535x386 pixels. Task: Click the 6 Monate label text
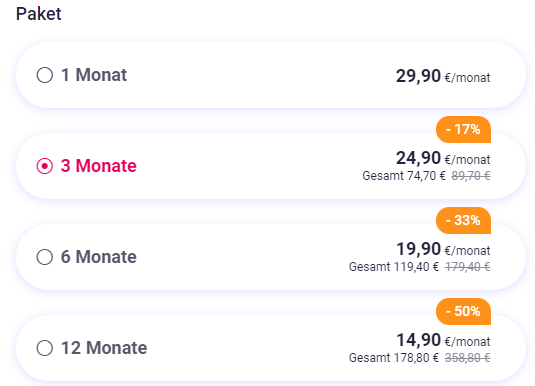coord(99,257)
